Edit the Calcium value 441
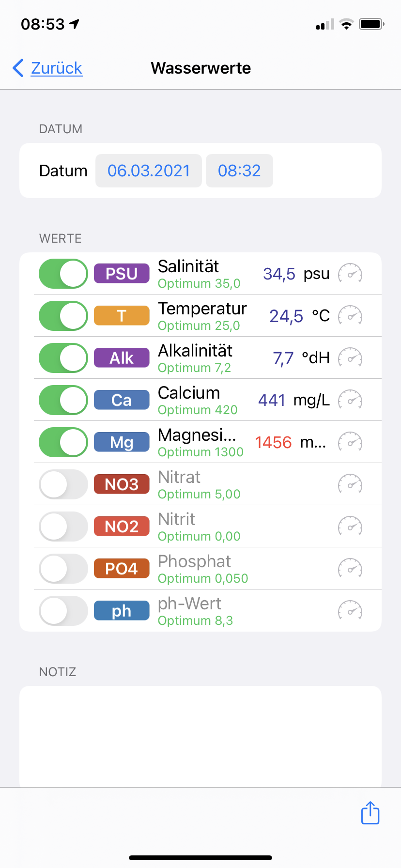 (x=272, y=400)
